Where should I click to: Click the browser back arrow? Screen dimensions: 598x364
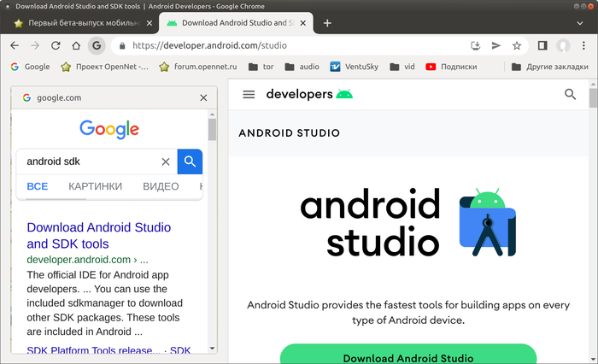pyautogui.click(x=15, y=45)
